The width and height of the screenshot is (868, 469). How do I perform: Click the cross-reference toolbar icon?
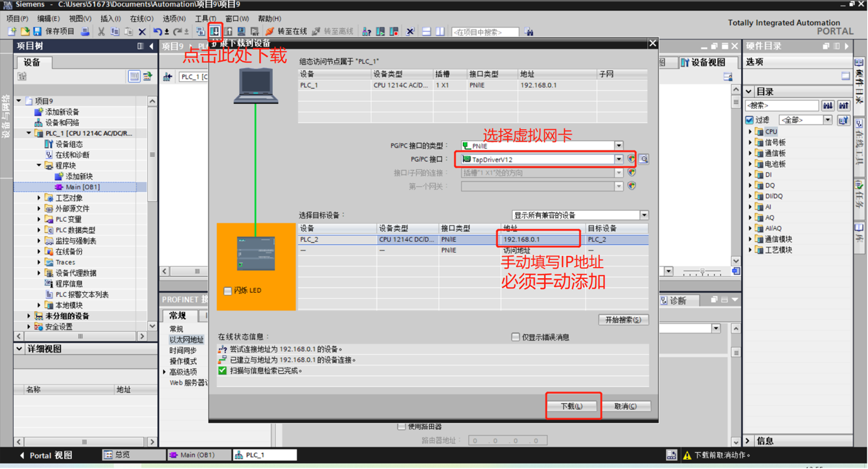click(x=410, y=31)
